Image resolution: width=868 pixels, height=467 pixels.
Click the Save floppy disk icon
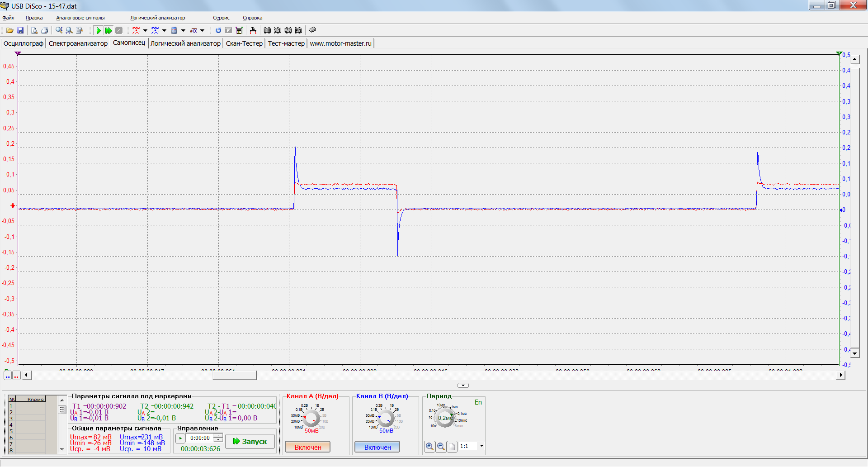pos(20,30)
